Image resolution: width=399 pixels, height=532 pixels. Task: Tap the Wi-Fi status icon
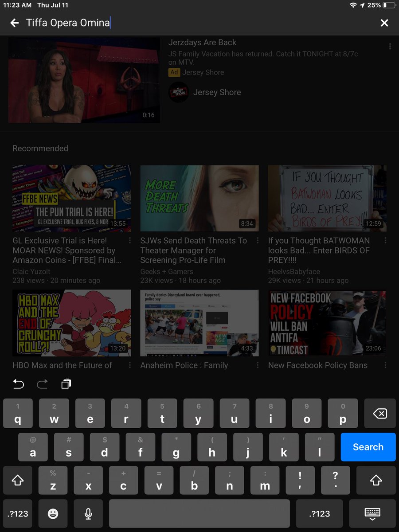point(353,5)
